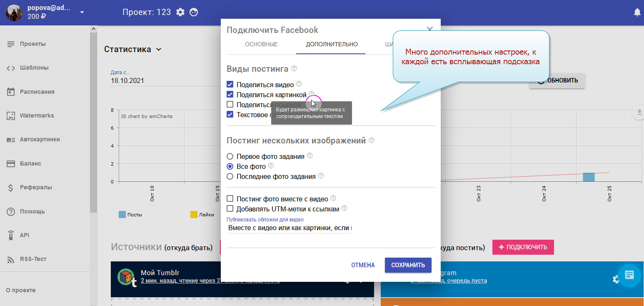Open Watermarks from the sidebar
Image resolution: width=644 pixels, height=306 pixels.
pyautogui.click(x=37, y=115)
